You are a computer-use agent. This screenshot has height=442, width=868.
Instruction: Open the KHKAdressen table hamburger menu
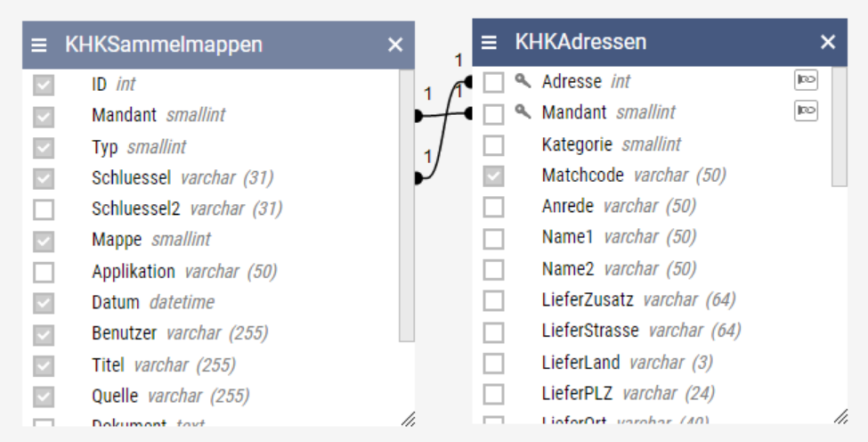(489, 42)
